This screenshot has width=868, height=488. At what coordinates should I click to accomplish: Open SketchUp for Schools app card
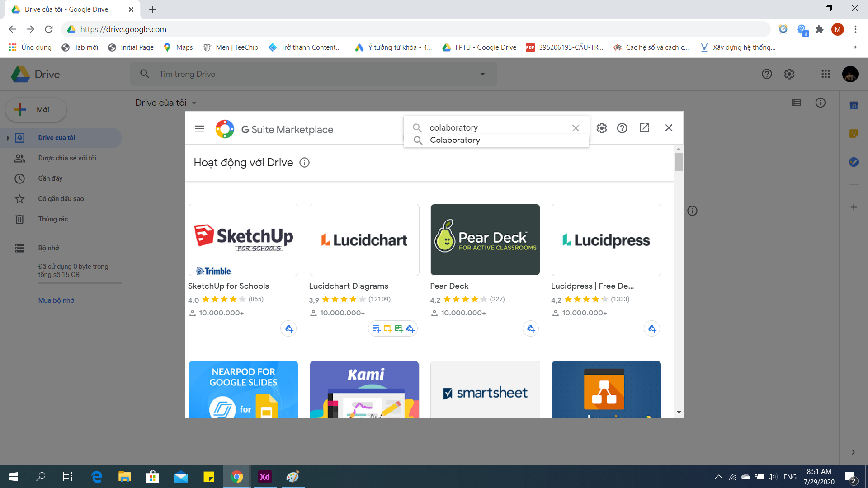point(243,240)
